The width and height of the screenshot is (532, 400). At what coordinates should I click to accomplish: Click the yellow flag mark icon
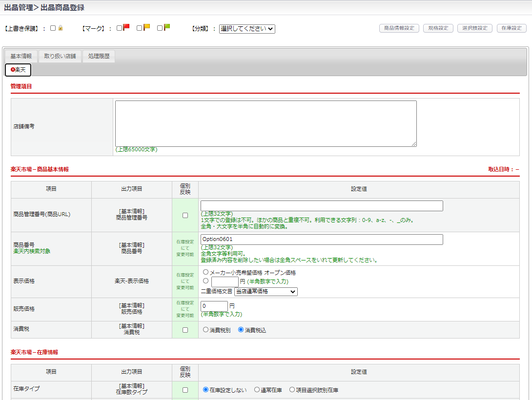146,28
